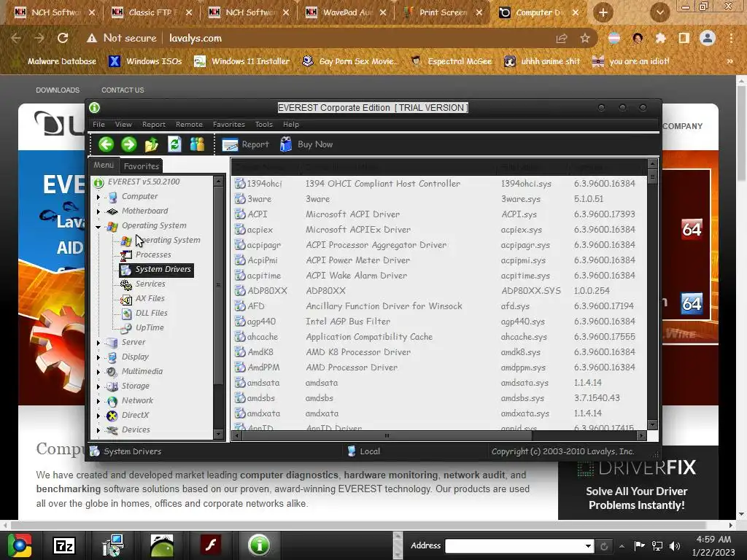Screen dimensions: 747x560
Task: Select the ADP80XX driver row
Action: pos(438,291)
